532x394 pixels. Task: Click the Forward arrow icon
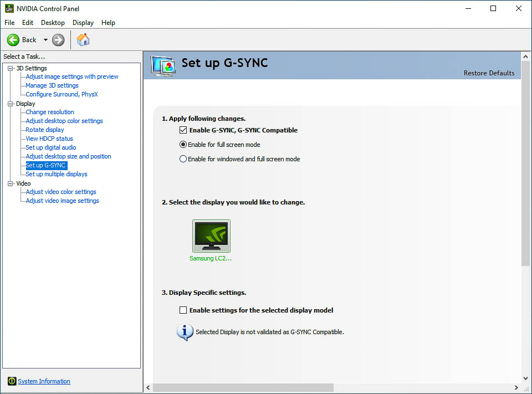click(x=58, y=40)
